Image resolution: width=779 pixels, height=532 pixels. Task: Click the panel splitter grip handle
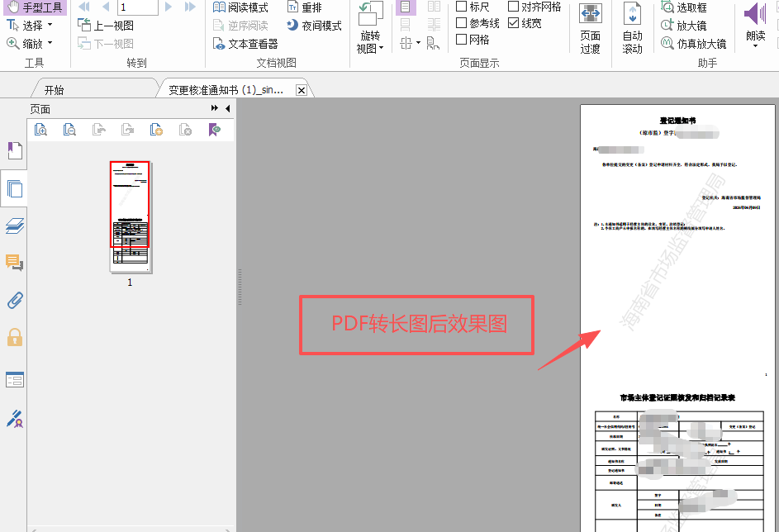(240, 287)
